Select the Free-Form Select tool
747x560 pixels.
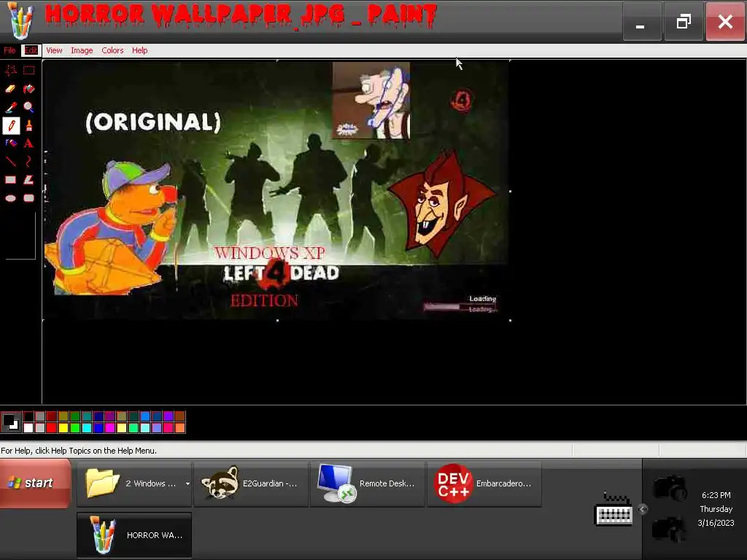click(x=11, y=71)
